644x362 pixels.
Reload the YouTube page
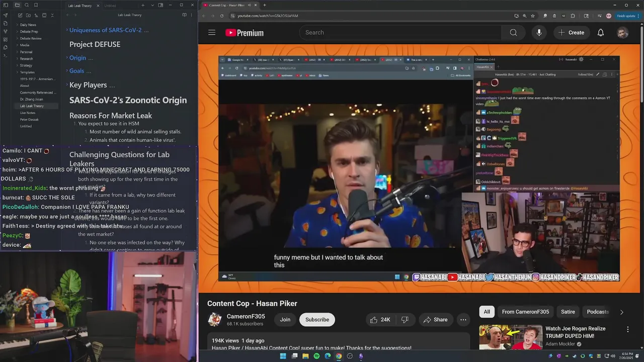221,16
